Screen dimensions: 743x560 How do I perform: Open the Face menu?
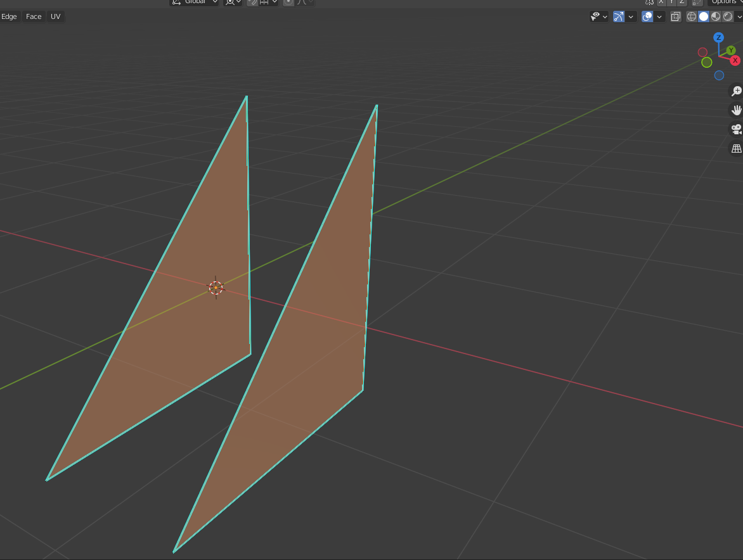[33, 16]
